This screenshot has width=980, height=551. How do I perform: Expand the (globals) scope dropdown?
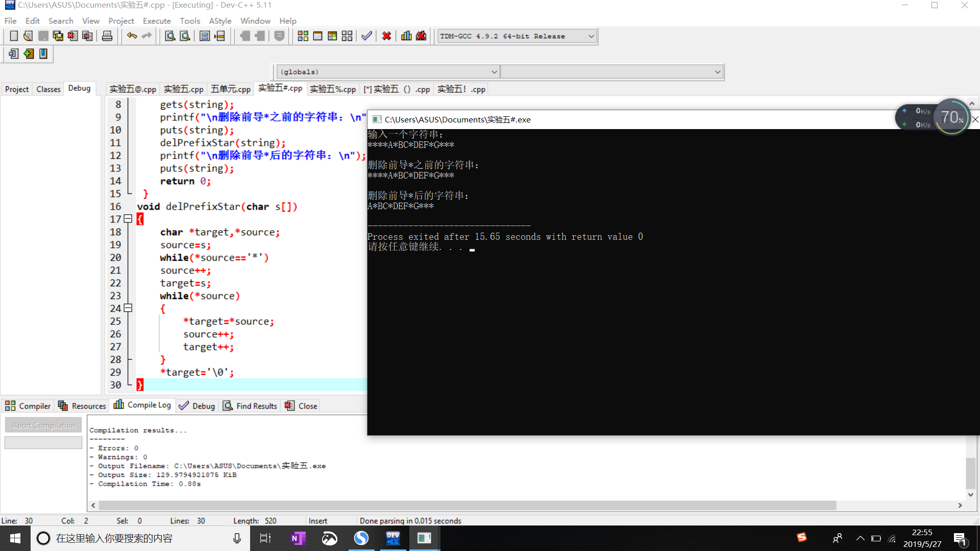494,72
